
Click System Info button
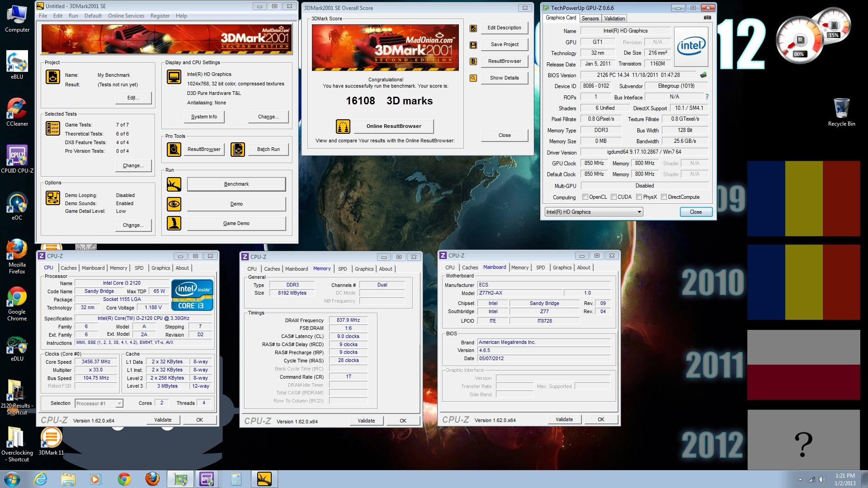[x=204, y=117]
